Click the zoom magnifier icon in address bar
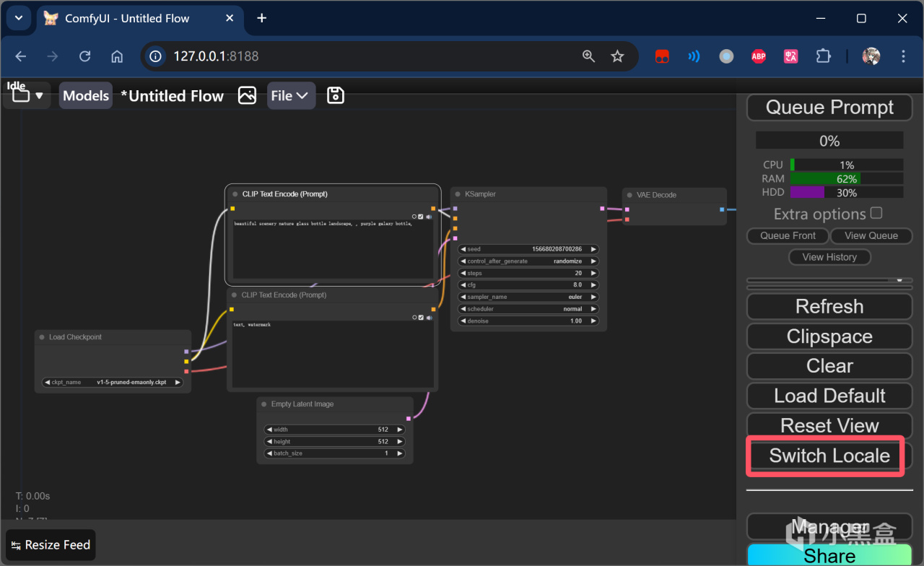The width and height of the screenshot is (924, 566). (x=588, y=56)
